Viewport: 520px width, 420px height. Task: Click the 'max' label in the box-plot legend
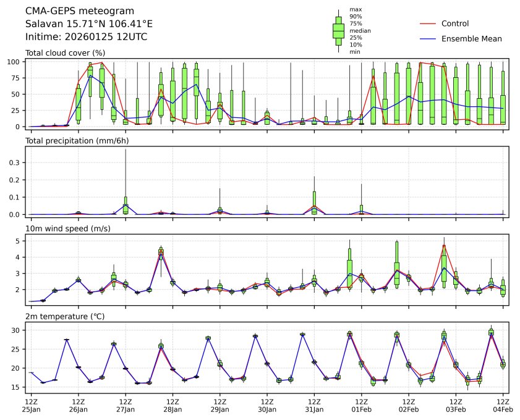point(354,9)
